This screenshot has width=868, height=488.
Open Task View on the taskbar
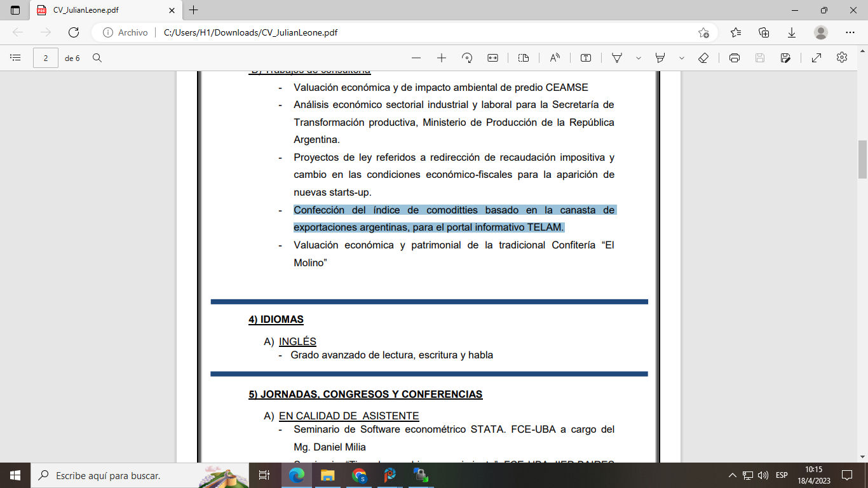[x=264, y=475]
